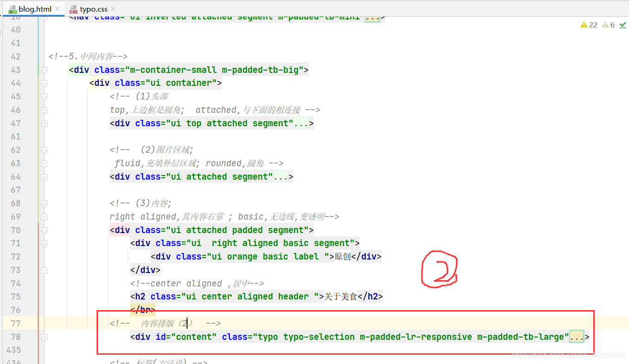Click the comment '<!--center aligned ,居中-->'

tap(197, 283)
